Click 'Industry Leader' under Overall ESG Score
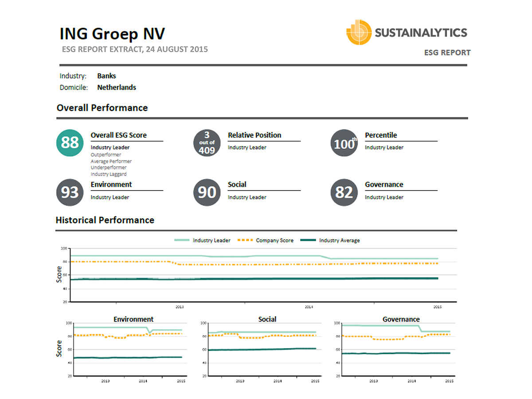Viewport: 532px width, 399px height. (x=110, y=148)
